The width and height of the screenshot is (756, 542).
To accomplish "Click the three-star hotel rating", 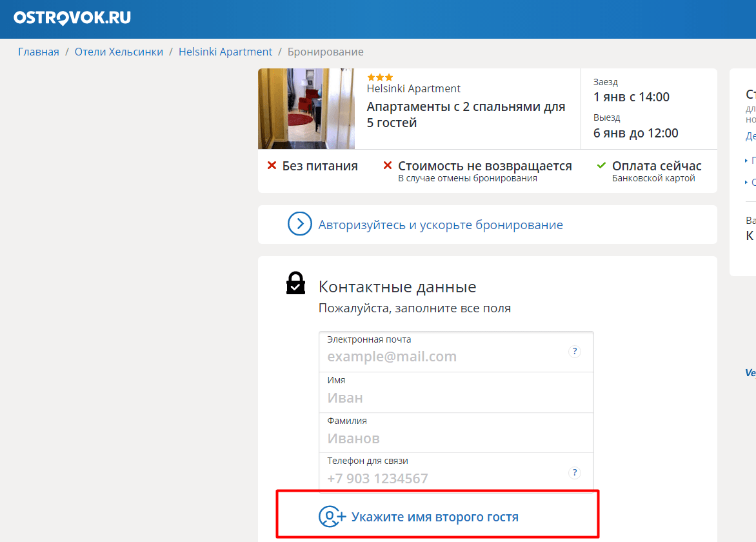I will click(x=380, y=77).
